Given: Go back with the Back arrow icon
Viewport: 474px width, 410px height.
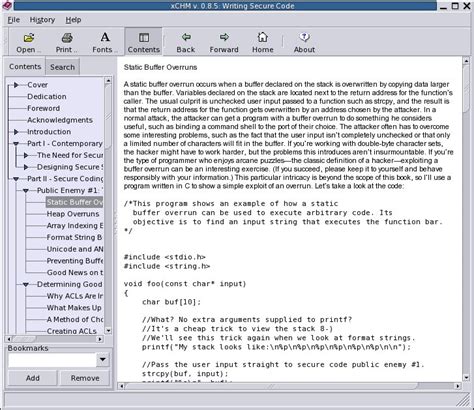Looking at the screenshot, I should (186, 37).
